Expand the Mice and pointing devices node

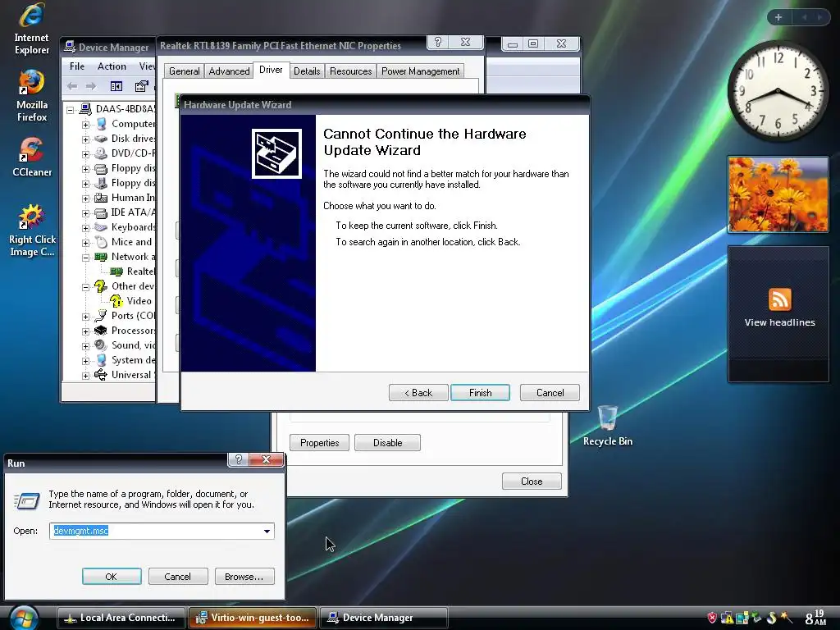(85, 243)
